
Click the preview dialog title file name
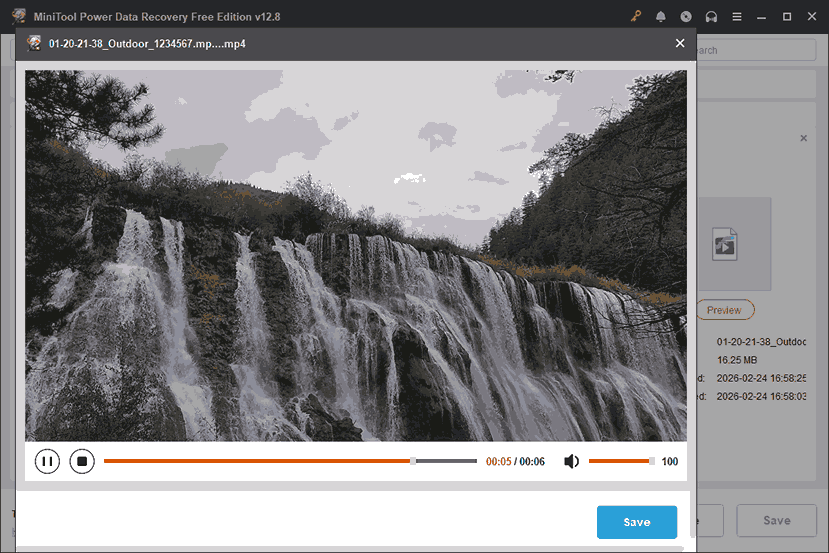[147, 43]
